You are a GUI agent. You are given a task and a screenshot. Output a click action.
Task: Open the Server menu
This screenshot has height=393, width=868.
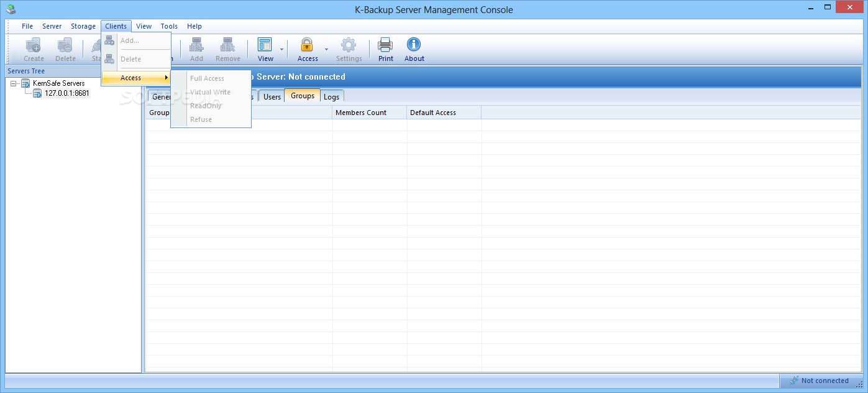[52, 26]
